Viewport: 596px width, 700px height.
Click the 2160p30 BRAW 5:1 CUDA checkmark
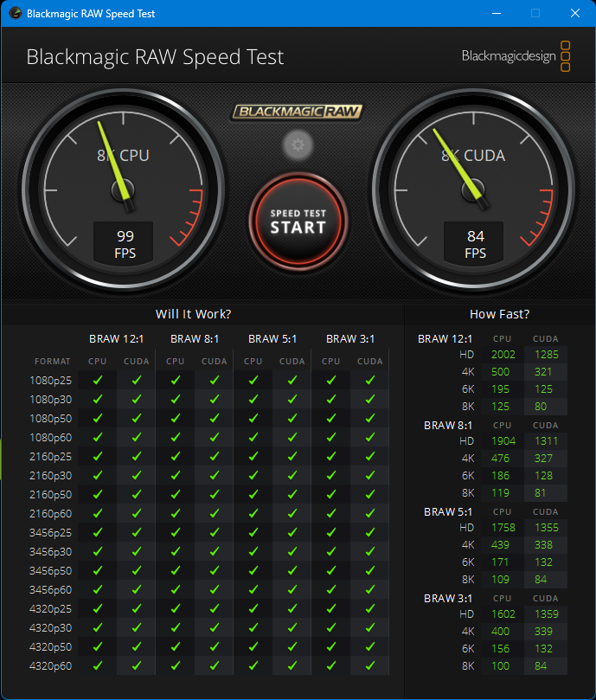[292, 475]
